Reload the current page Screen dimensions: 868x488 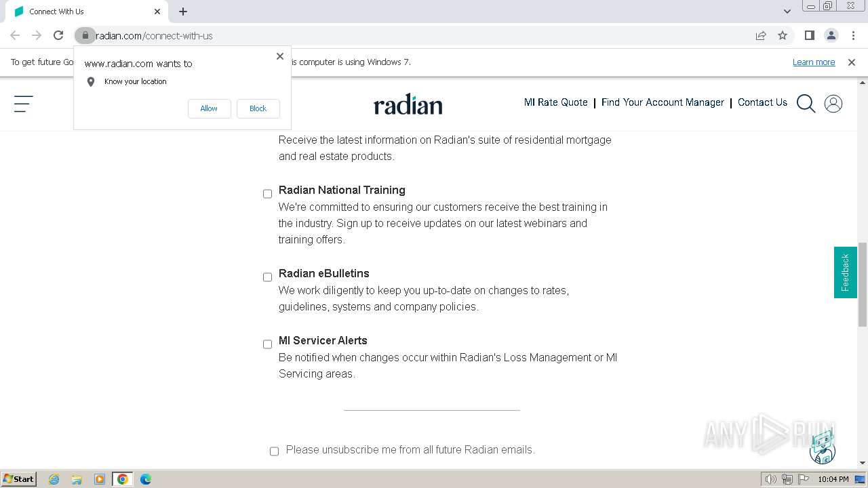pyautogui.click(x=58, y=35)
